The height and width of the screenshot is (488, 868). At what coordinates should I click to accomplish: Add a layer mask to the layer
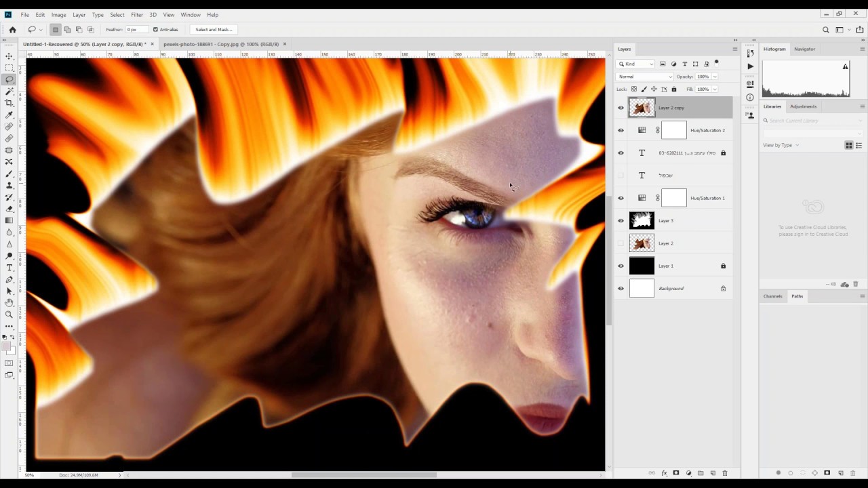676,473
